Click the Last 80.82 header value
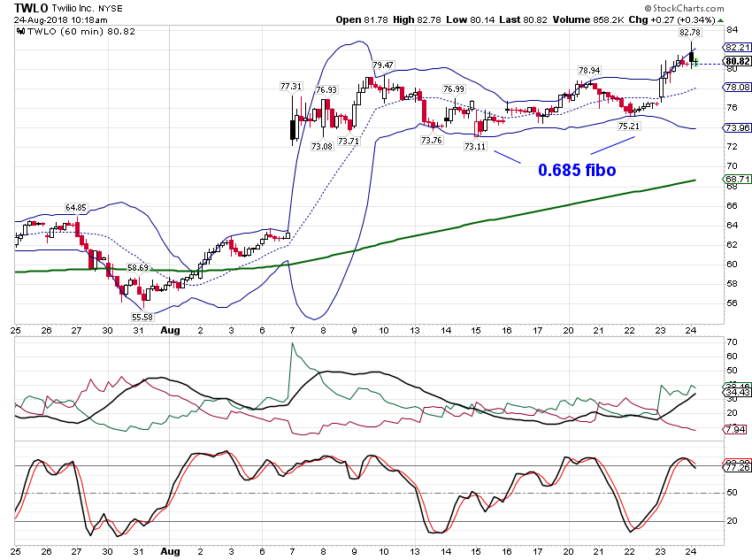 coord(523,19)
